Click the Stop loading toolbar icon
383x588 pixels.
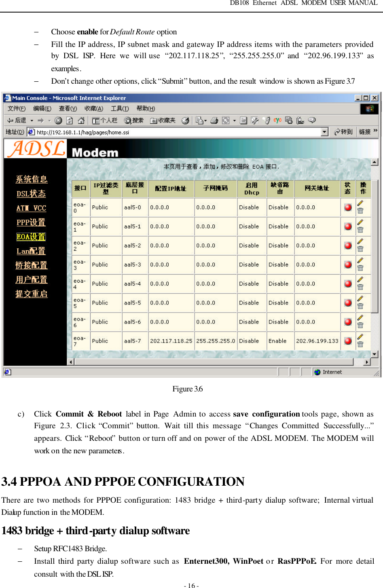pyautogui.click(x=58, y=120)
